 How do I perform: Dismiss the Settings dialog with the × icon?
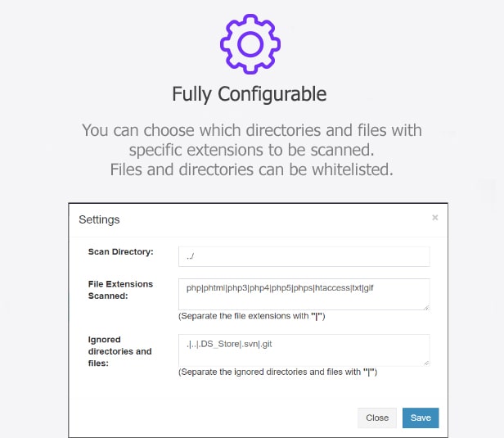tap(434, 218)
